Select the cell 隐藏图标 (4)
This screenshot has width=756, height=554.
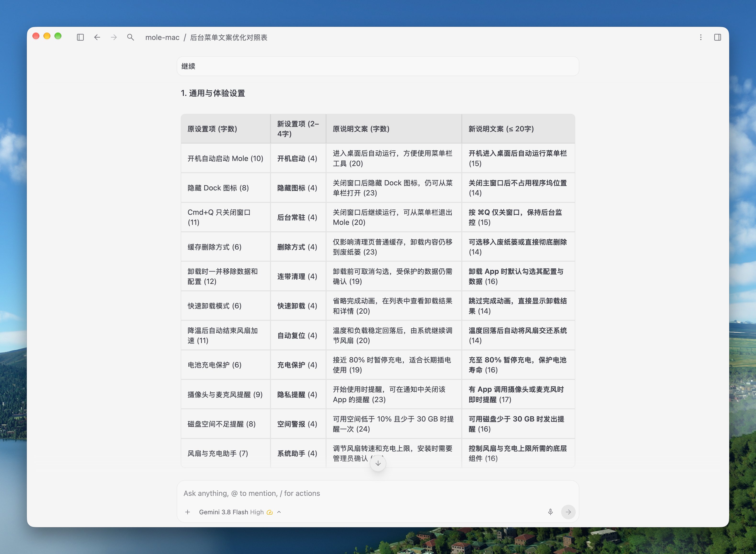click(298, 188)
